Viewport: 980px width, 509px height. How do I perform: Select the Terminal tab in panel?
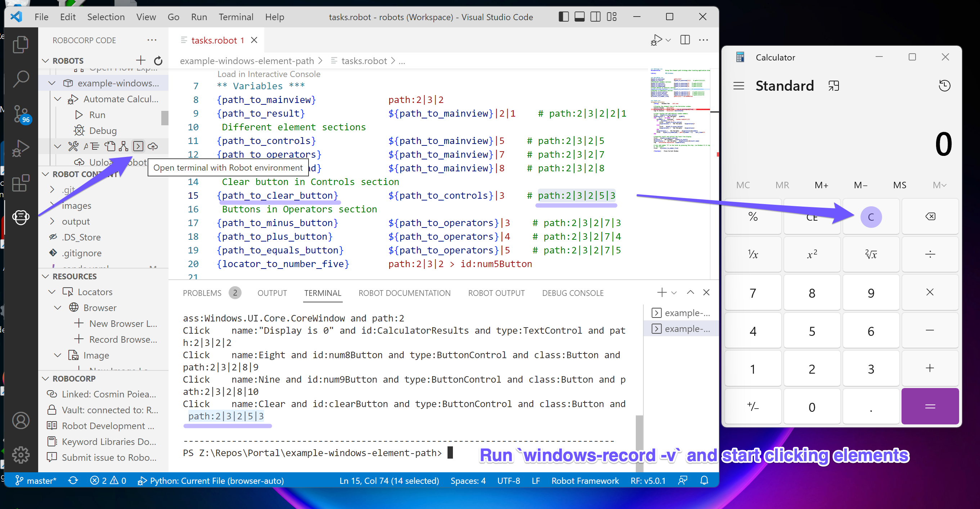point(322,292)
